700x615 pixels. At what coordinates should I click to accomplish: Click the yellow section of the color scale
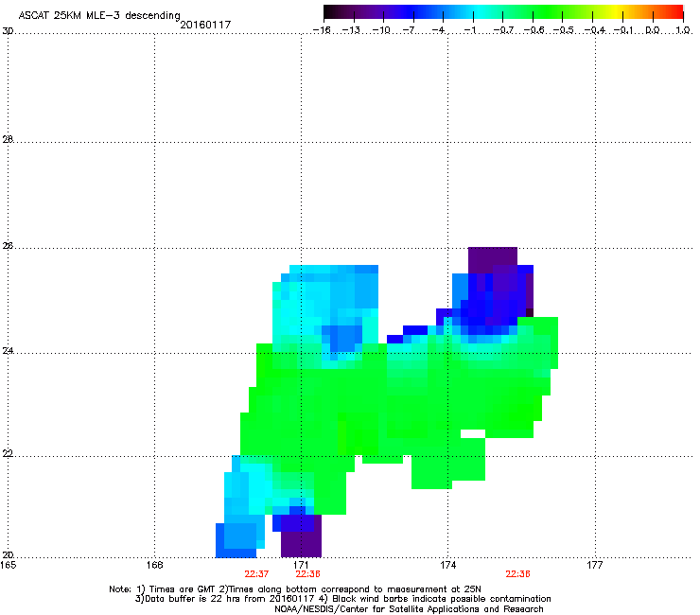(x=617, y=12)
